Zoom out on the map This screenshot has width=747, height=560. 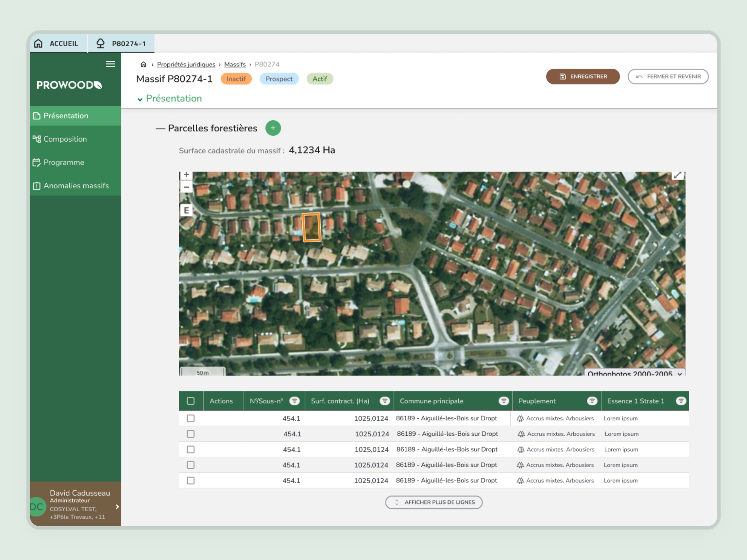click(186, 187)
